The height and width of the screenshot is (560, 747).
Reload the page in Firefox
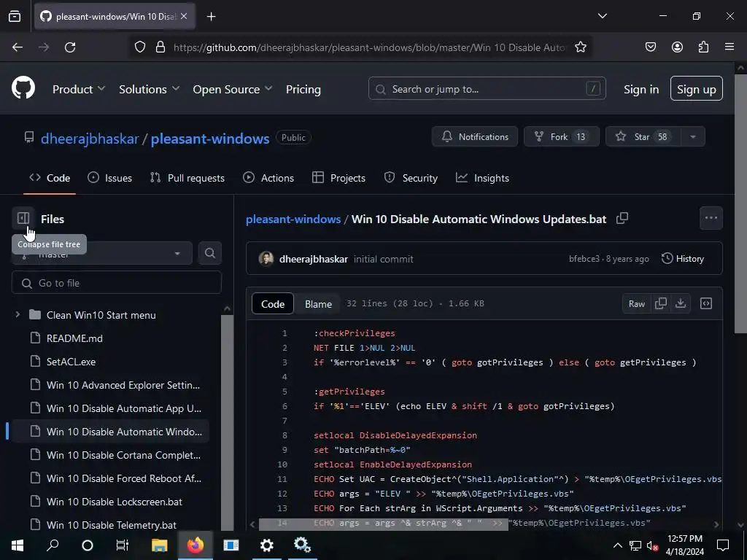(x=70, y=47)
